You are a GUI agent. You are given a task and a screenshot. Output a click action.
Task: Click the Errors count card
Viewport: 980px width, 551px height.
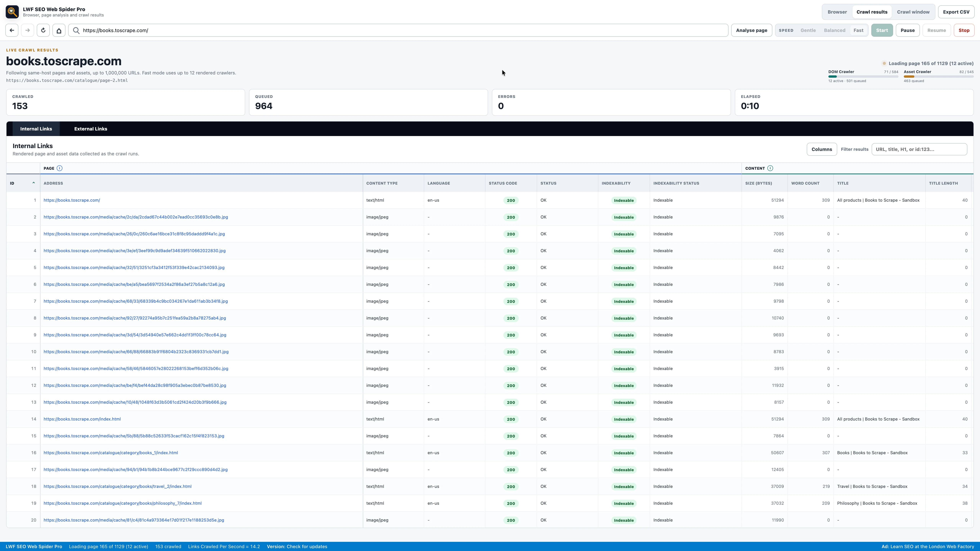(x=611, y=102)
